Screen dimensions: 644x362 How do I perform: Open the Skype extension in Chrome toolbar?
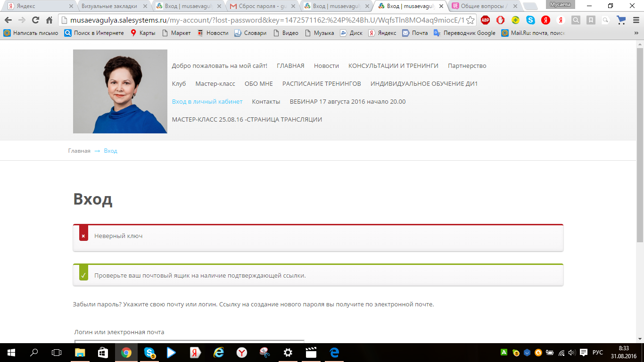(x=530, y=20)
